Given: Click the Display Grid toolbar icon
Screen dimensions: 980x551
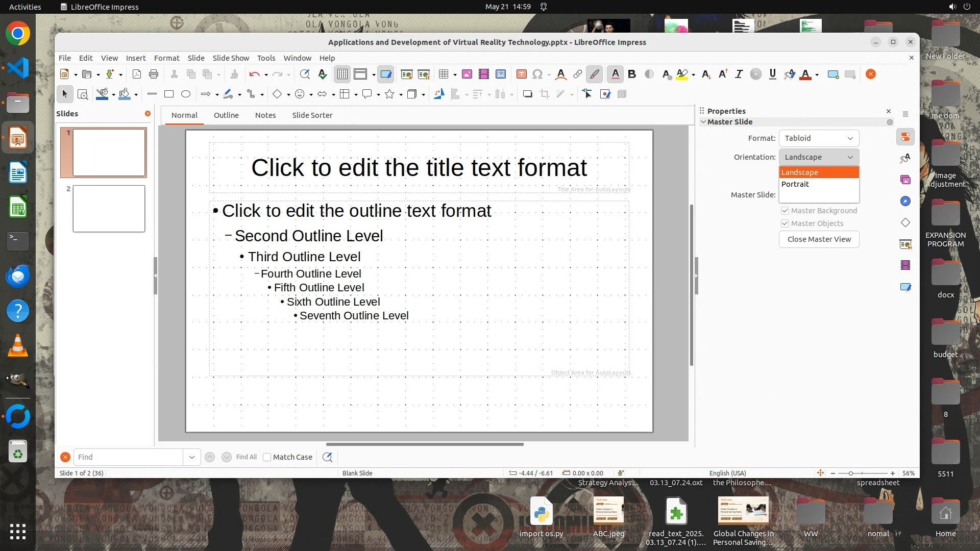Looking at the screenshot, I should point(342,74).
